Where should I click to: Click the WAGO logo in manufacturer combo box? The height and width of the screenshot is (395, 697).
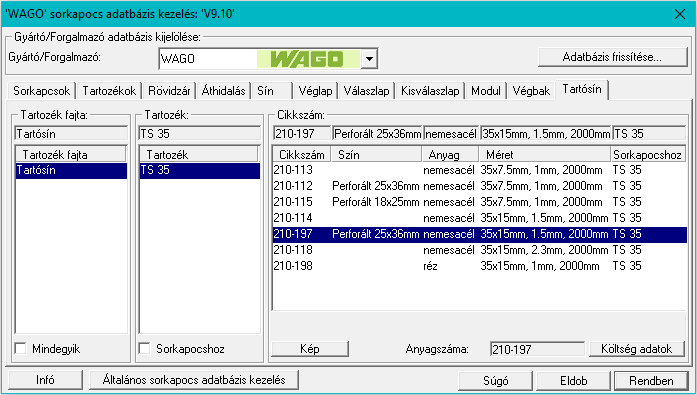click(308, 59)
